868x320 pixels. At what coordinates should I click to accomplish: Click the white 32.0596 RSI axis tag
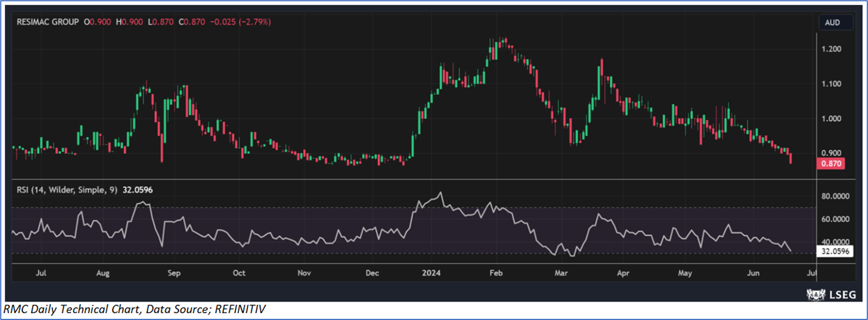click(x=834, y=251)
